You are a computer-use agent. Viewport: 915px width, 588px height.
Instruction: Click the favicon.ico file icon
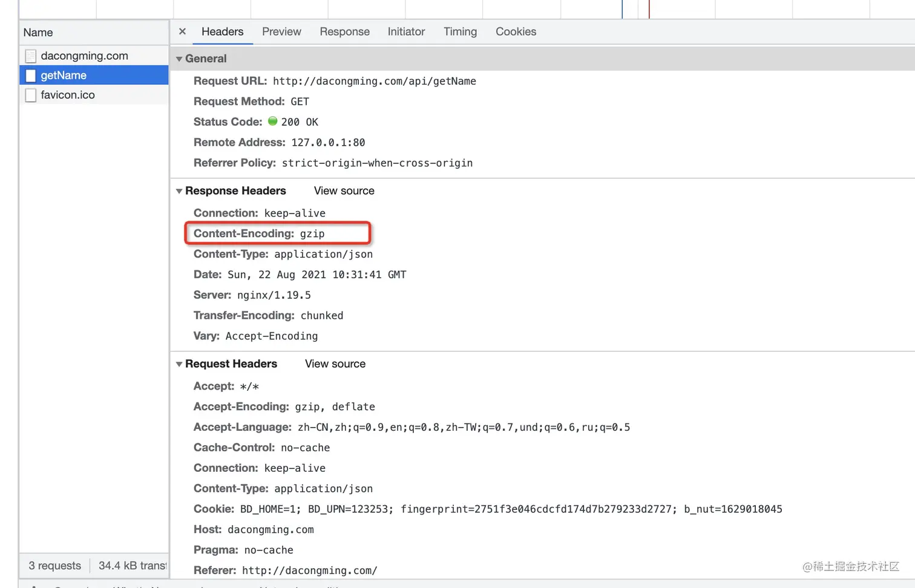31,95
